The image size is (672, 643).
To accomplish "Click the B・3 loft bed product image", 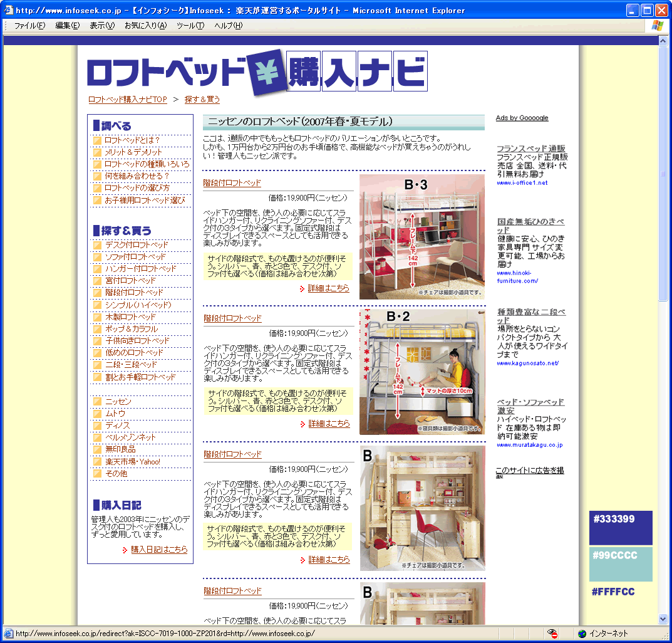I will 421,236.
